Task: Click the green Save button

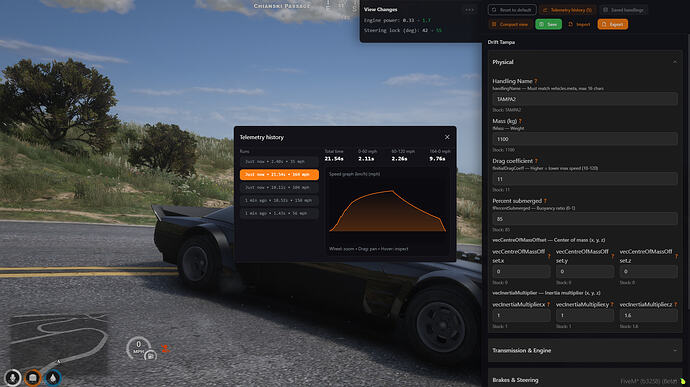Action: [x=548, y=24]
